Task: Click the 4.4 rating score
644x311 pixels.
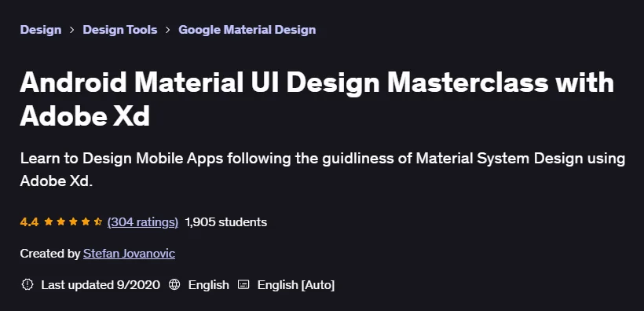Action: [29, 222]
